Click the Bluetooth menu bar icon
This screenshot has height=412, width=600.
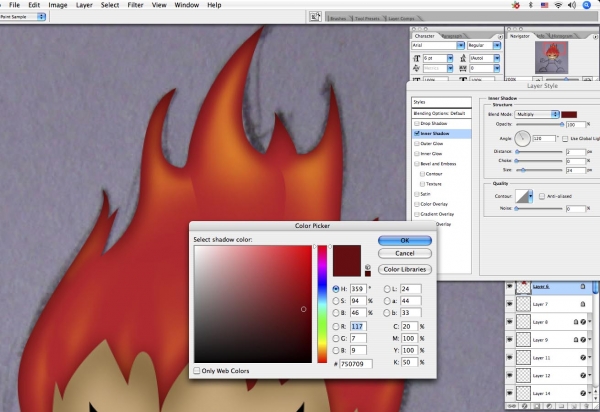click(x=530, y=5)
